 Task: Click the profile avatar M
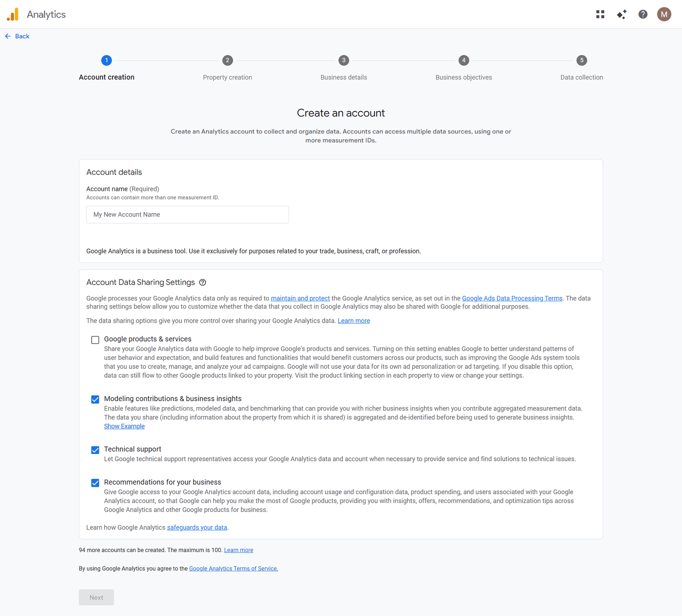click(664, 14)
